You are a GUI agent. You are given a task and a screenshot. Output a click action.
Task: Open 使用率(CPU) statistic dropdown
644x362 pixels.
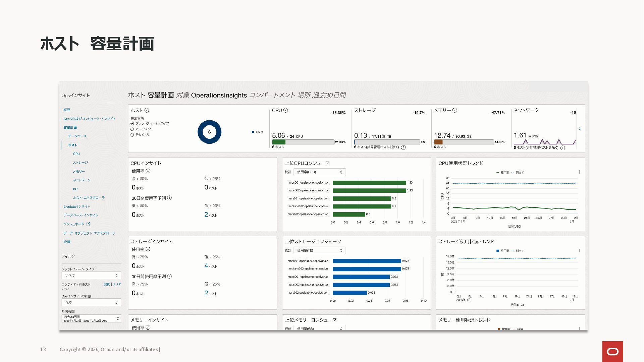pos(319,172)
